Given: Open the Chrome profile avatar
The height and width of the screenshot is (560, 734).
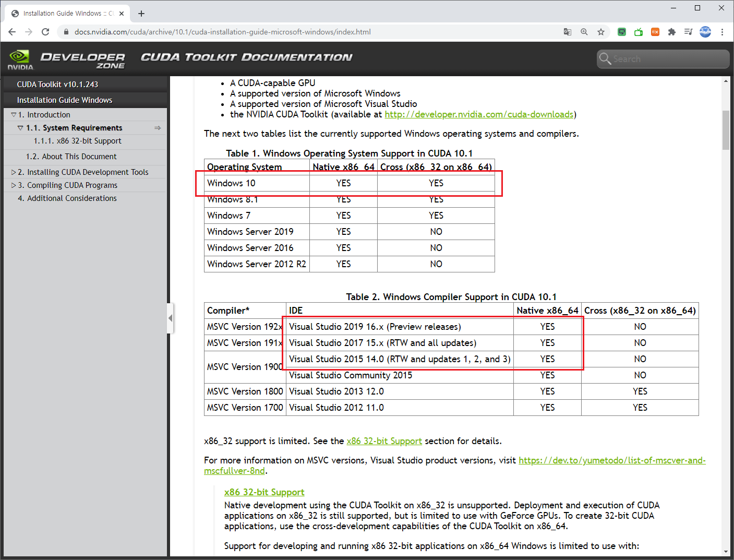Looking at the screenshot, I should click(705, 32).
